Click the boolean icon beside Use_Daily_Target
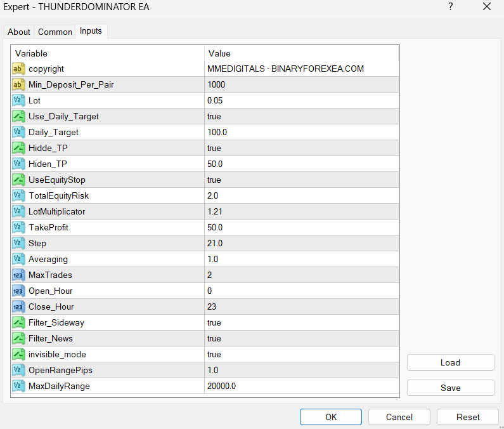The image size is (504, 429). (18, 116)
